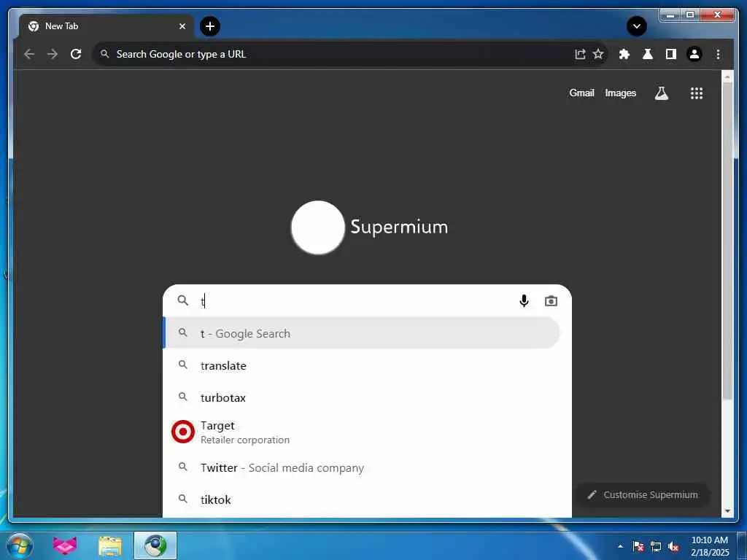The width and height of the screenshot is (747, 560).
Task: Click the scrollbar up arrow
Action: pos(727,77)
